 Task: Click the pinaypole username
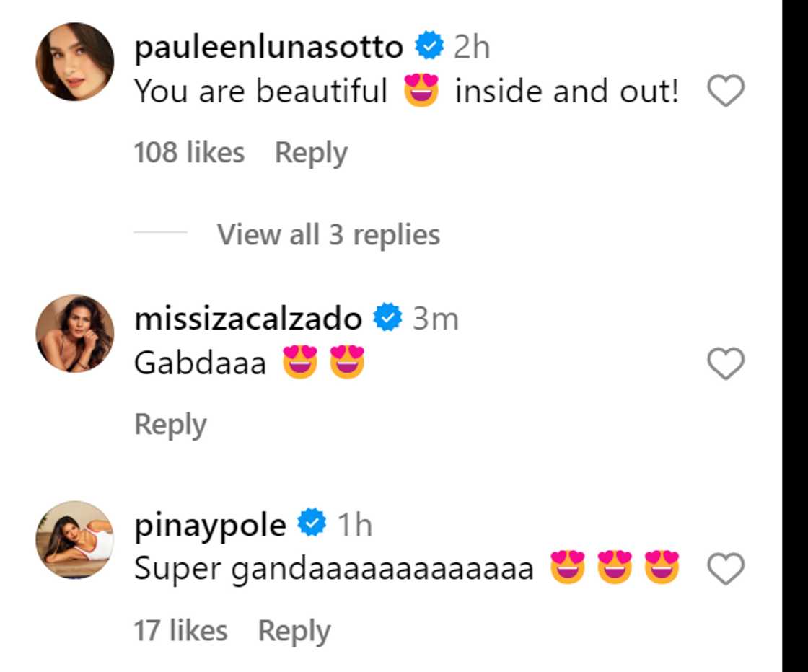(x=210, y=525)
